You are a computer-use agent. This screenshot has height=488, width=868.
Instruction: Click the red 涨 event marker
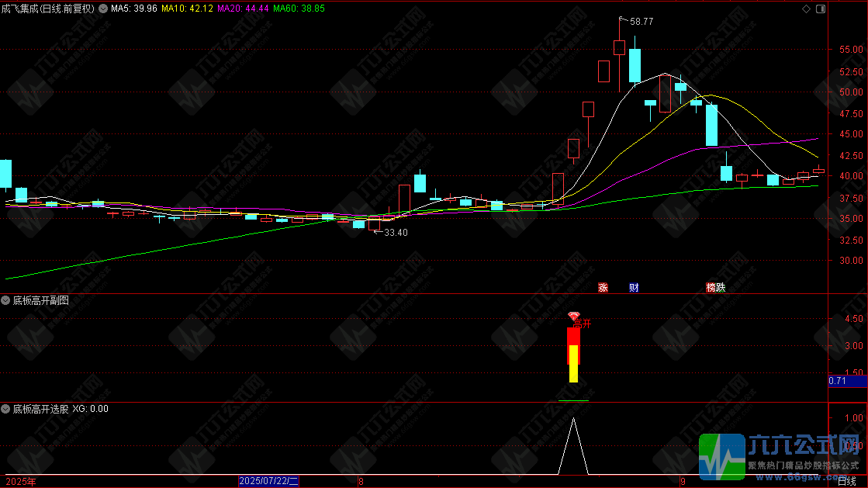pos(603,288)
